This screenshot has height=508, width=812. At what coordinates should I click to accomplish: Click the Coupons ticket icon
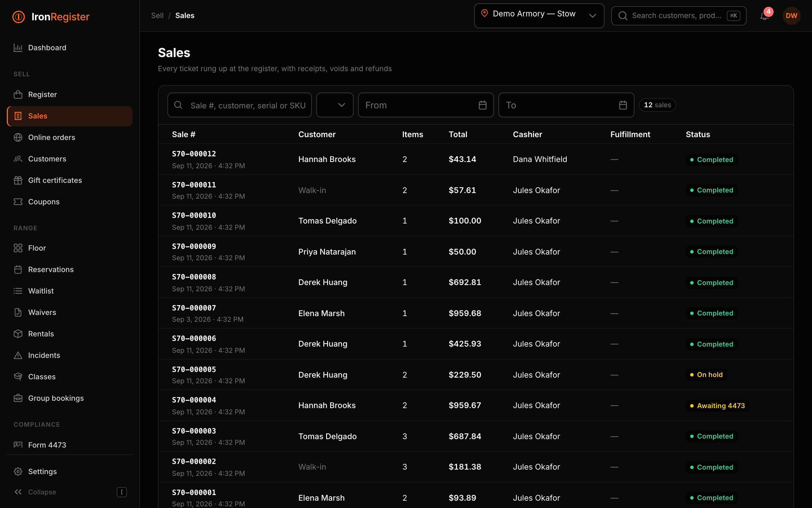click(18, 202)
